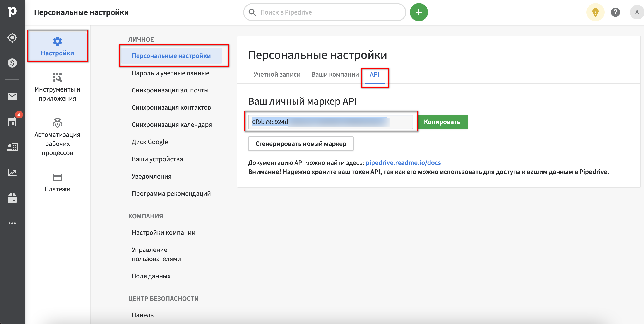Open Синхронизация календаря
This screenshot has width=644, height=324.
(172, 125)
